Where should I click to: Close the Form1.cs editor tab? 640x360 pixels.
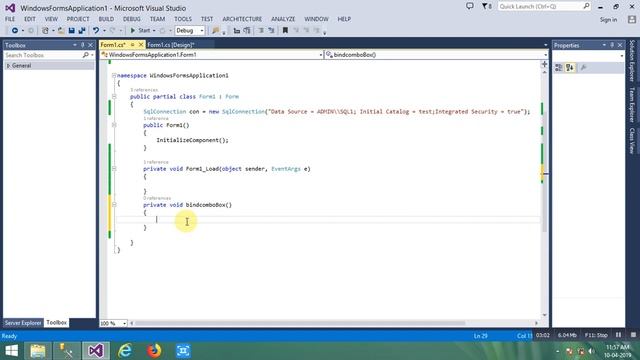click(x=141, y=44)
